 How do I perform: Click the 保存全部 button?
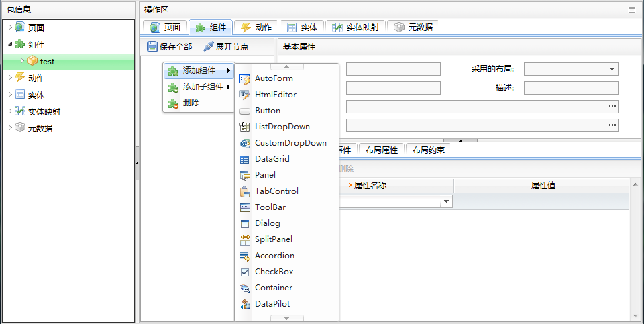[x=170, y=46]
